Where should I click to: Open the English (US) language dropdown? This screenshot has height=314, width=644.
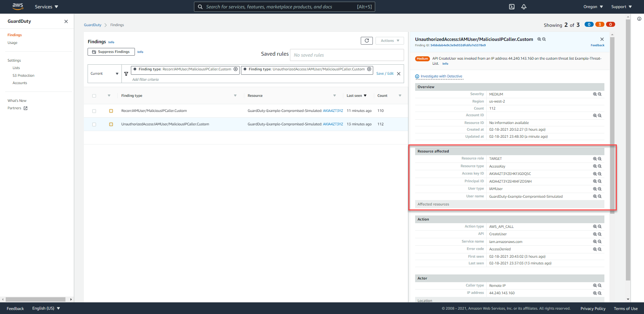click(x=46, y=308)
